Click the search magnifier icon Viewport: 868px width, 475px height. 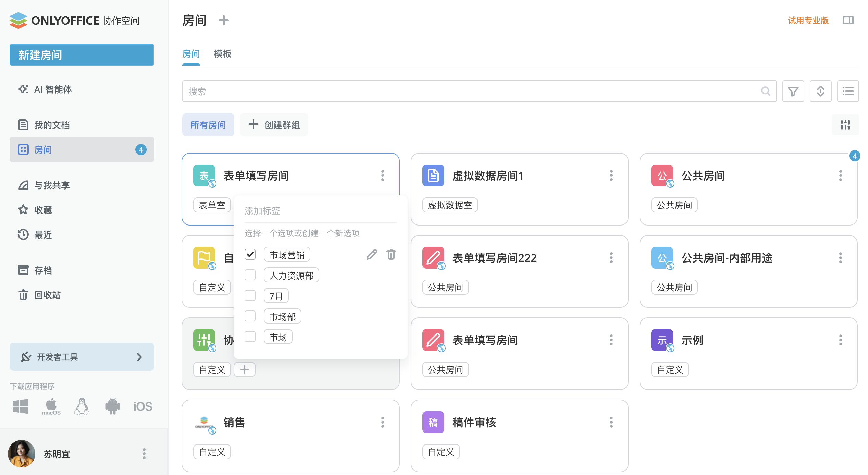(766, 91)
